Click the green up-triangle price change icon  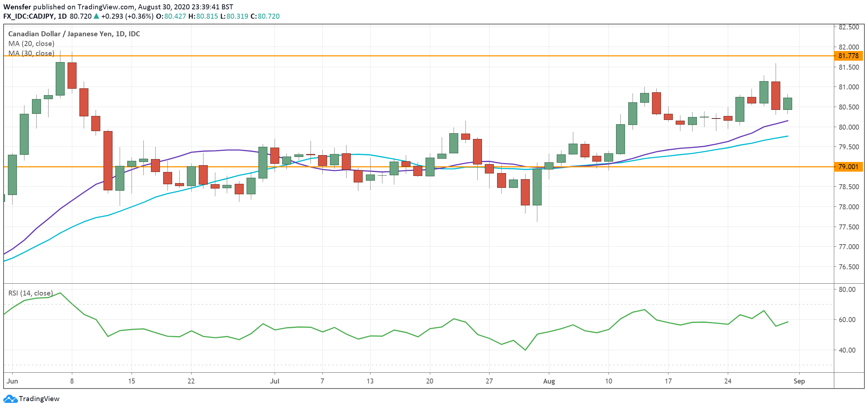point(96,16)
